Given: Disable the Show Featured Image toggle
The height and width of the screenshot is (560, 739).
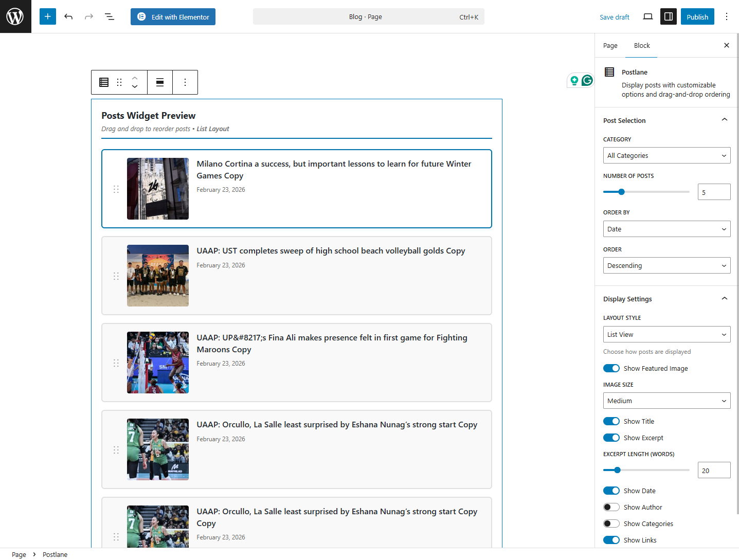Looking at the screenshot, I should click(x=611, y=368).
